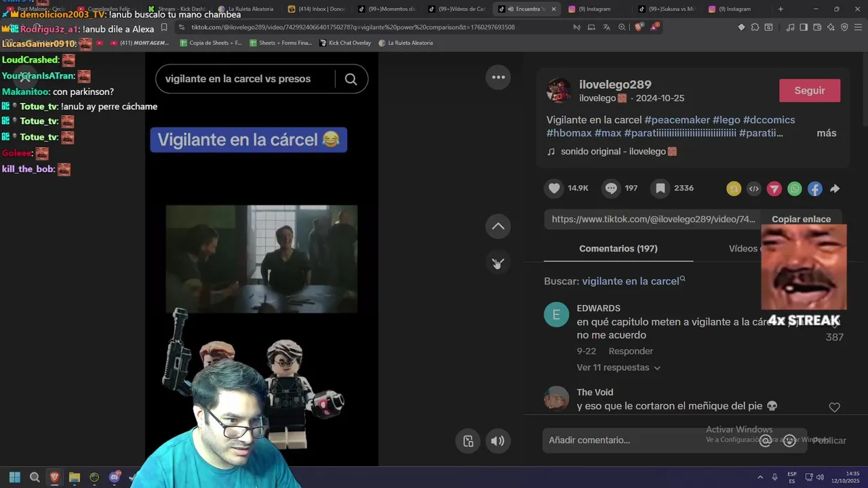The width and height of the screenshot is (868, 488).
Task: Open browser extensions puzzle icon
Action: pyautogui.click(x=755, y=27)
